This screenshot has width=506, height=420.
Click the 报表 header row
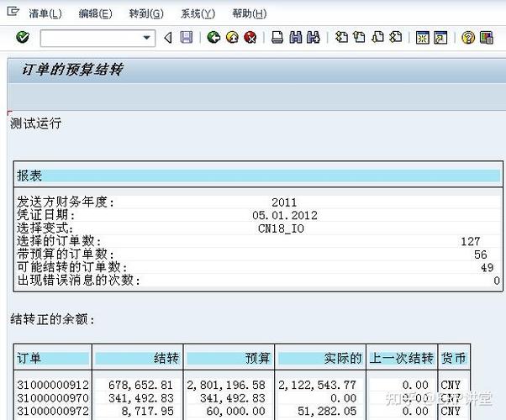click(258, 176)
